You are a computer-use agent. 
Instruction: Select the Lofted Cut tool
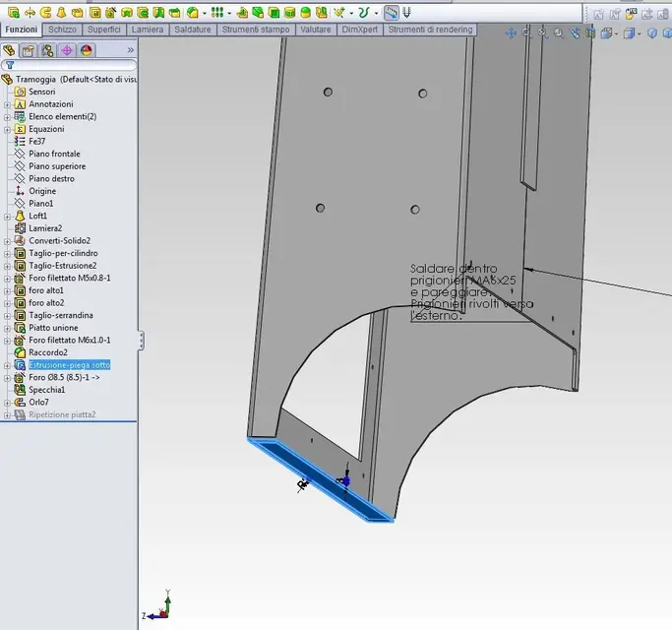pyautogui.click(x=158, y=13)
